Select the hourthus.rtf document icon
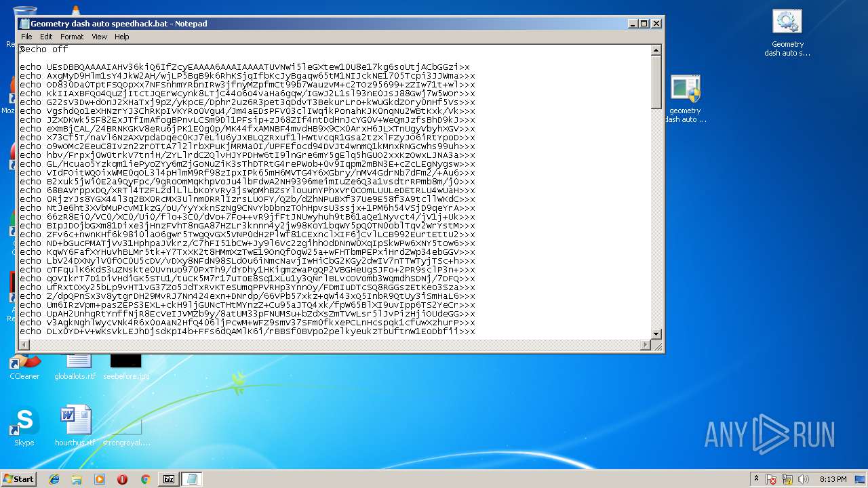The height and width of the screenshot is (488, 868). (x=75, y=426)
